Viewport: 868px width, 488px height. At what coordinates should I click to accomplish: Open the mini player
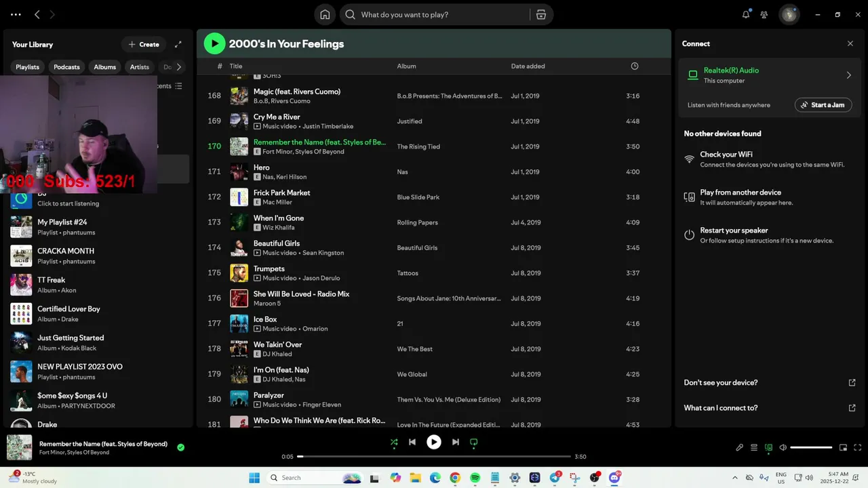click(x=843, y=447)
